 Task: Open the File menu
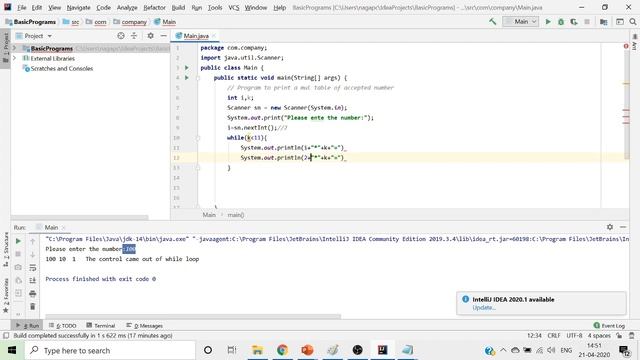coord(22,7)
